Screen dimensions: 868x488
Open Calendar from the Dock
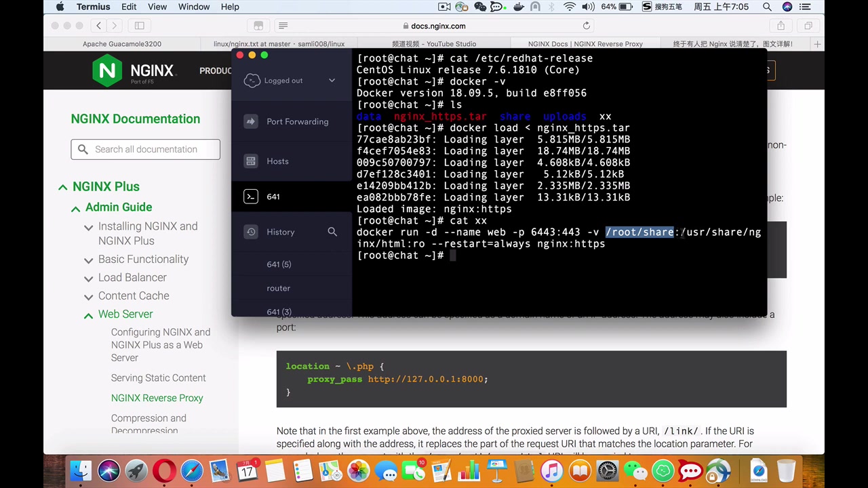(x=248, y=470)
